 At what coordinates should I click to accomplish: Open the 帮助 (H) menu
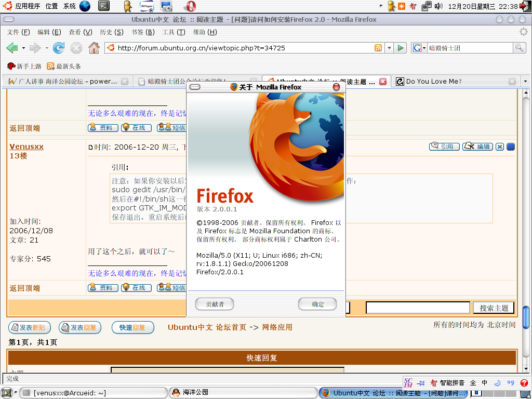point(205,32)
